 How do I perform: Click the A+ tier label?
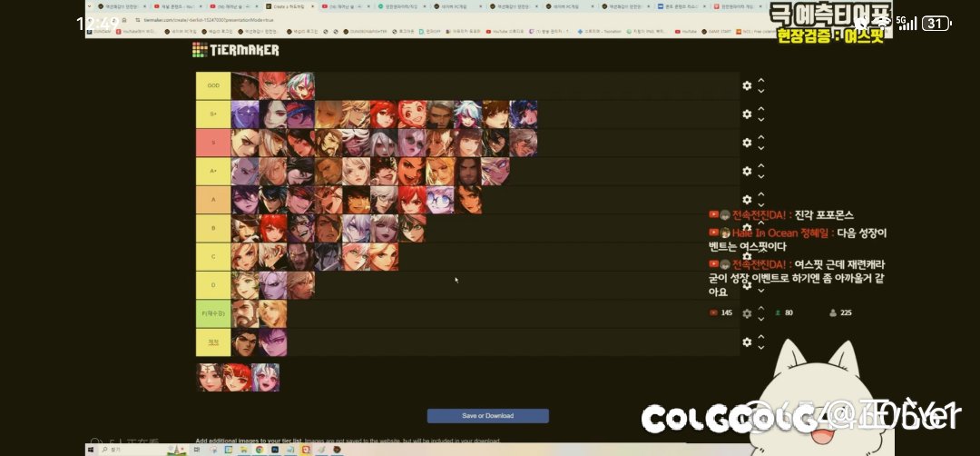click(x=213, y=172)
